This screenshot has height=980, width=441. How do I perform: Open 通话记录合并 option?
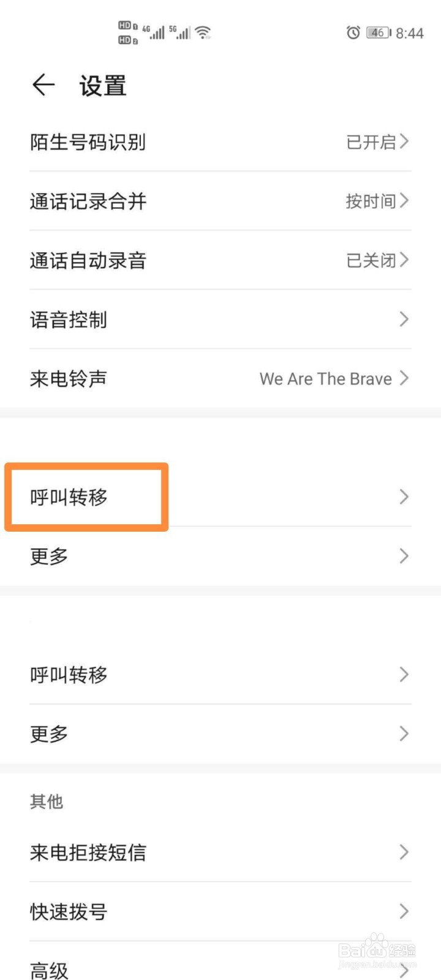tap(88, 201)
